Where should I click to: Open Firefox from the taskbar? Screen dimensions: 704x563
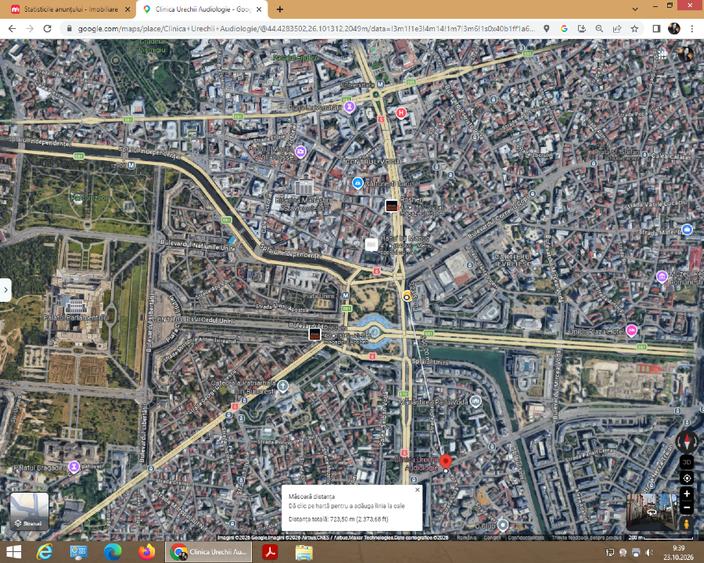146,552
